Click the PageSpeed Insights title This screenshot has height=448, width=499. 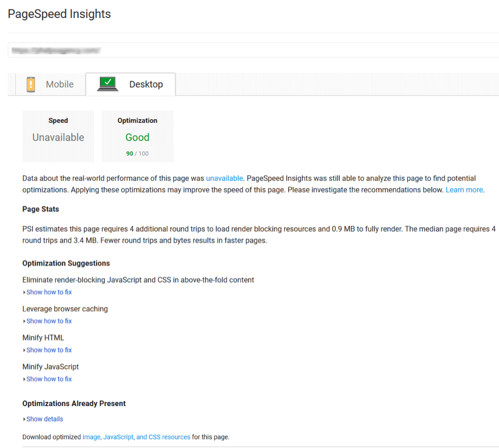pos(59,14)
